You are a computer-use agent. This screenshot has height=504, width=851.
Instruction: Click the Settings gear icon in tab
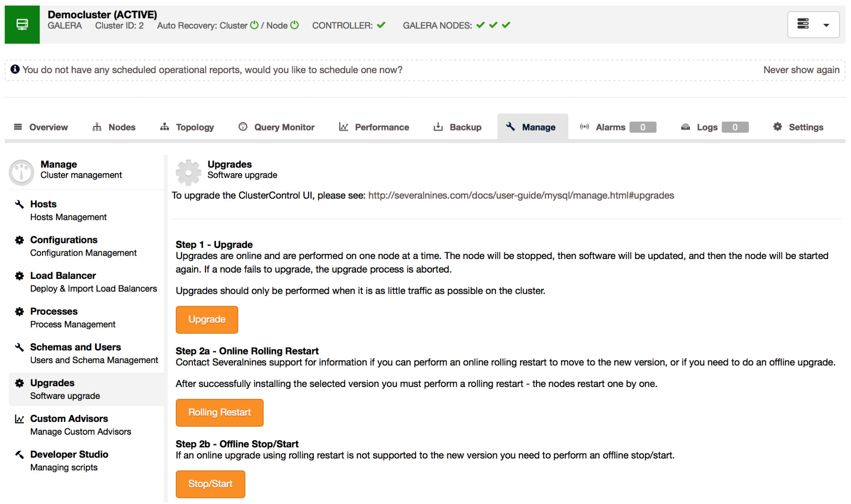pos(778,126)
